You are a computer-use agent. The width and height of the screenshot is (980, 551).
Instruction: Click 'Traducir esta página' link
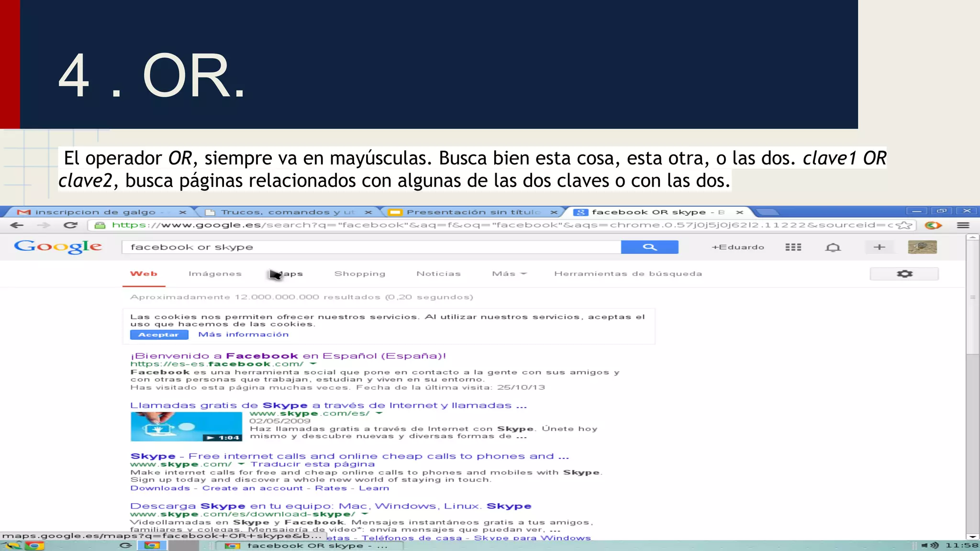point(312,464)
